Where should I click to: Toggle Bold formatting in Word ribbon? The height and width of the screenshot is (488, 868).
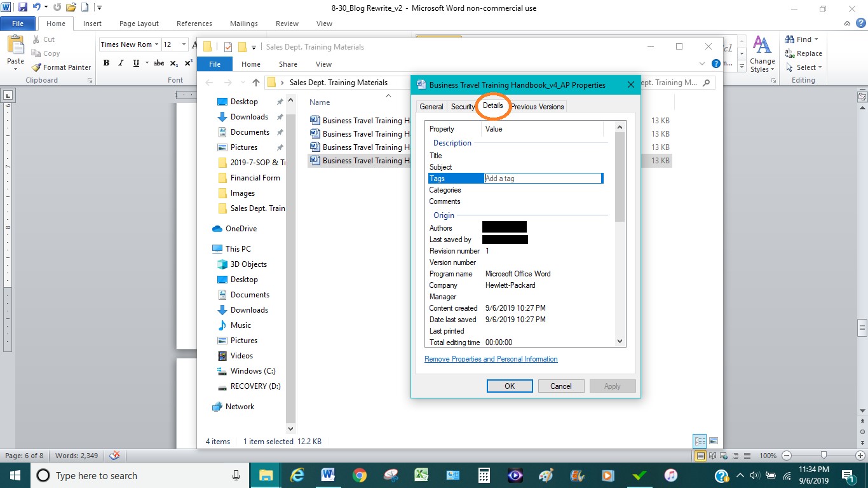[106, 63]
